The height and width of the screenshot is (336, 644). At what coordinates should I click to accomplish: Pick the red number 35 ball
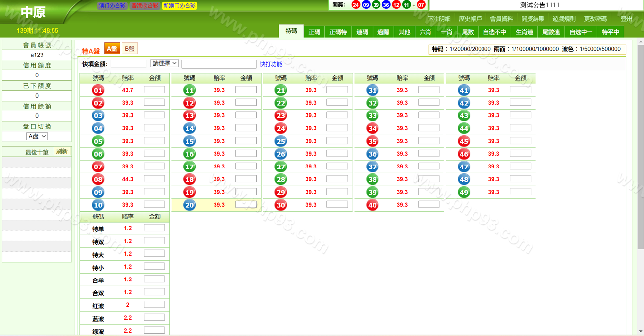372,141
